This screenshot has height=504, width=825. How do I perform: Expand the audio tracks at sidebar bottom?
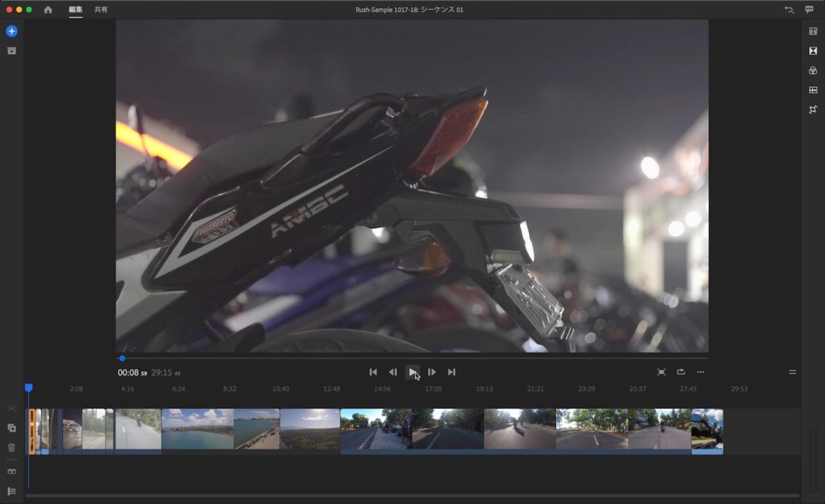click(11, 491)
